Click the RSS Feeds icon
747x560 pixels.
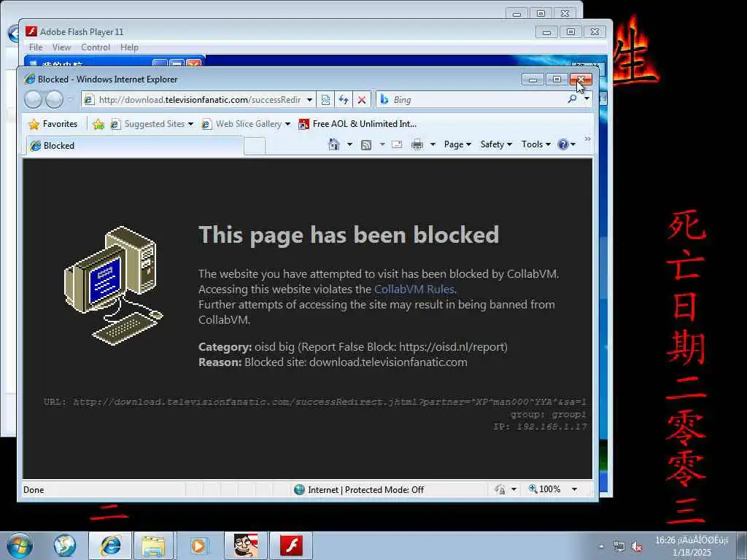pyautogui.click(x=366, y=145)
